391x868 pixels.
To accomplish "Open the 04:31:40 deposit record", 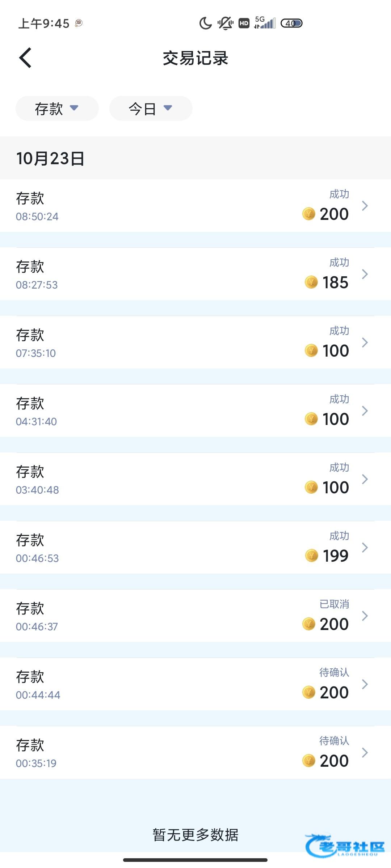I will pyautogui.click(x=195, y=411).
